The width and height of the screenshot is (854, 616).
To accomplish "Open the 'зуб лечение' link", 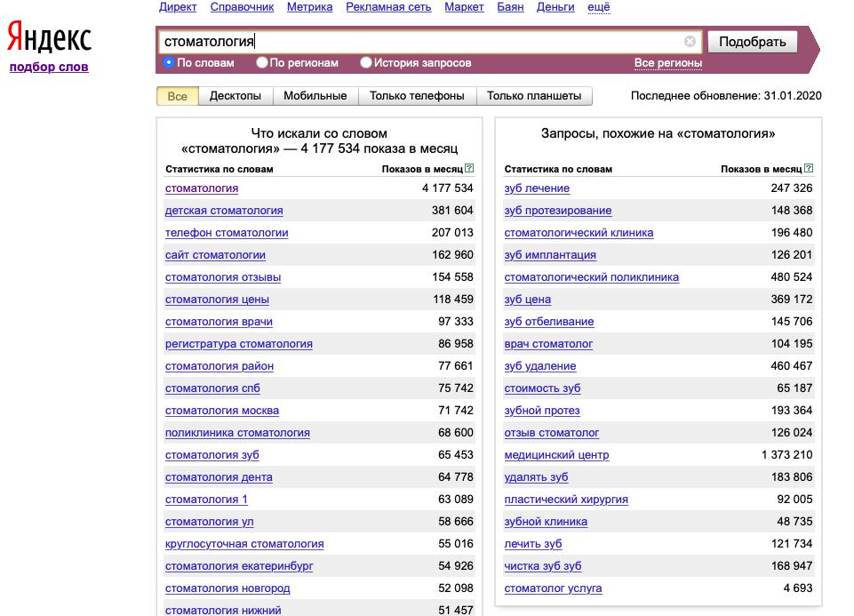I will 537,188.
